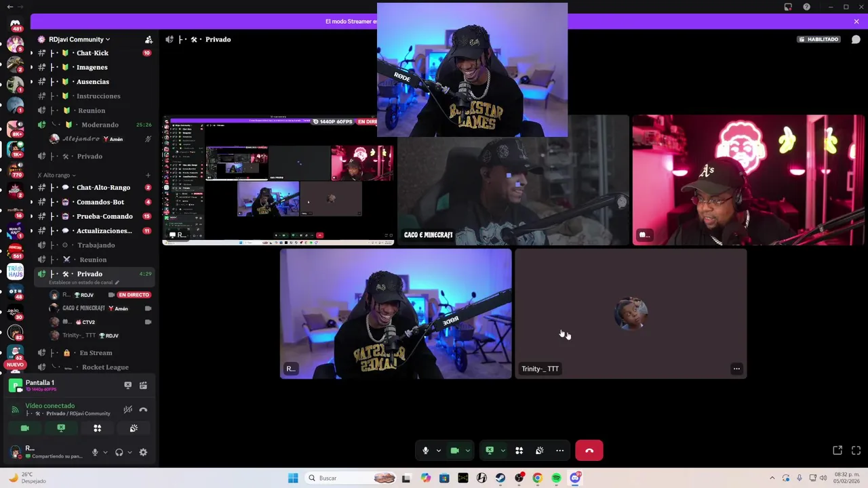Screen dimensions: 868x488
Task: Open headphone output options in user panel
Action: click(129, 452)
